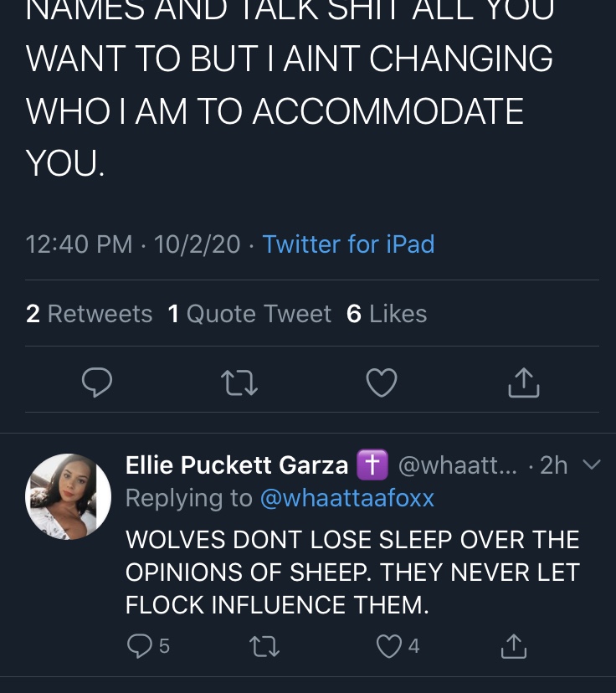Viewport: 616px width, 693px height.
Task: Open Ellie Puckett Garza's profile picture
Action: coord(68,497)
